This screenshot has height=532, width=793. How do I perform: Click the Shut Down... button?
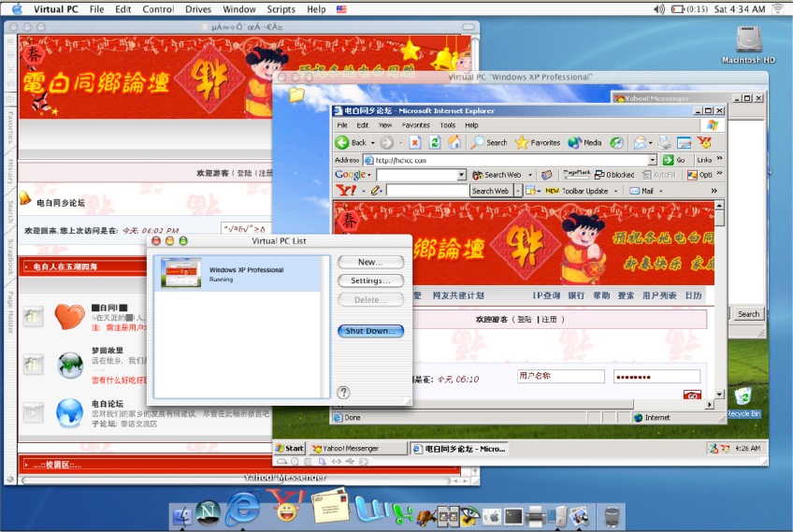coord(370,331)
